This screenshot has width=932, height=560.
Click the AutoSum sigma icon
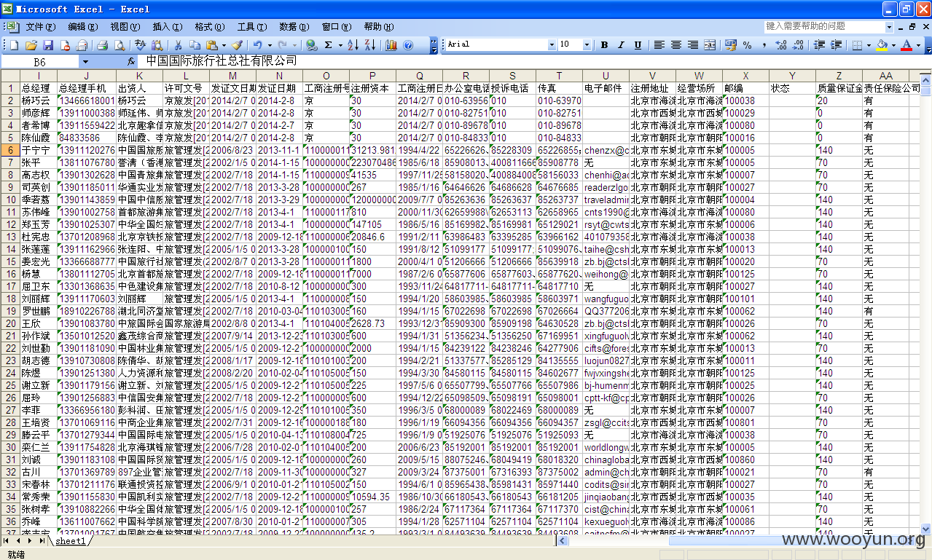pos(329,45)
